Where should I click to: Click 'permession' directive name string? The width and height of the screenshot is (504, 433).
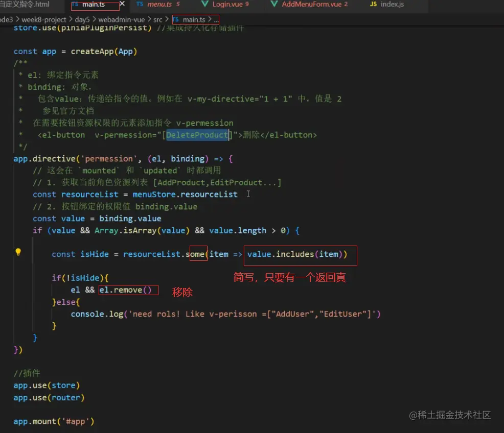(109, 159)
